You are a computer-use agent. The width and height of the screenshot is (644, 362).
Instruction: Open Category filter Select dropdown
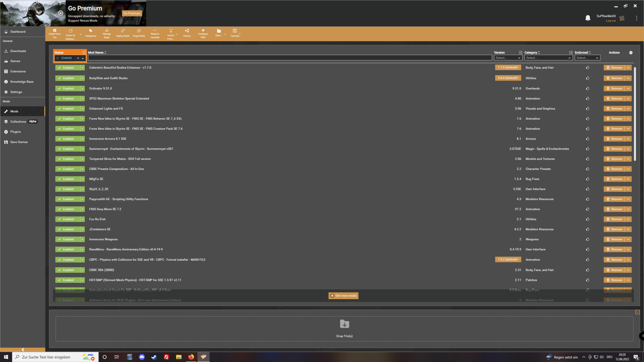coord(548,58)
